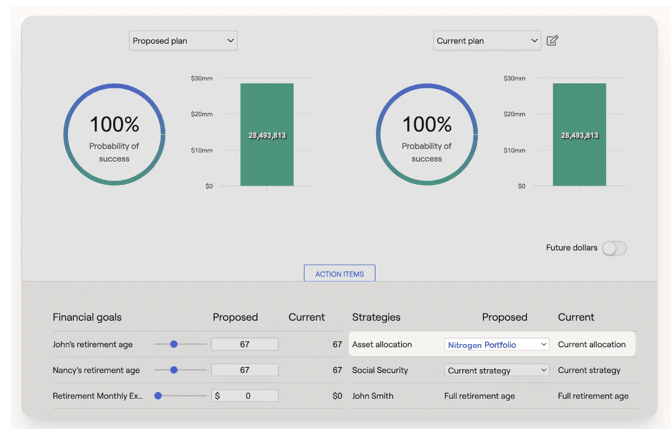The width and height of the screenshot is (671, 429).
Task: Click the Asset allocation strategy label
Action: [x=382, y=345]
